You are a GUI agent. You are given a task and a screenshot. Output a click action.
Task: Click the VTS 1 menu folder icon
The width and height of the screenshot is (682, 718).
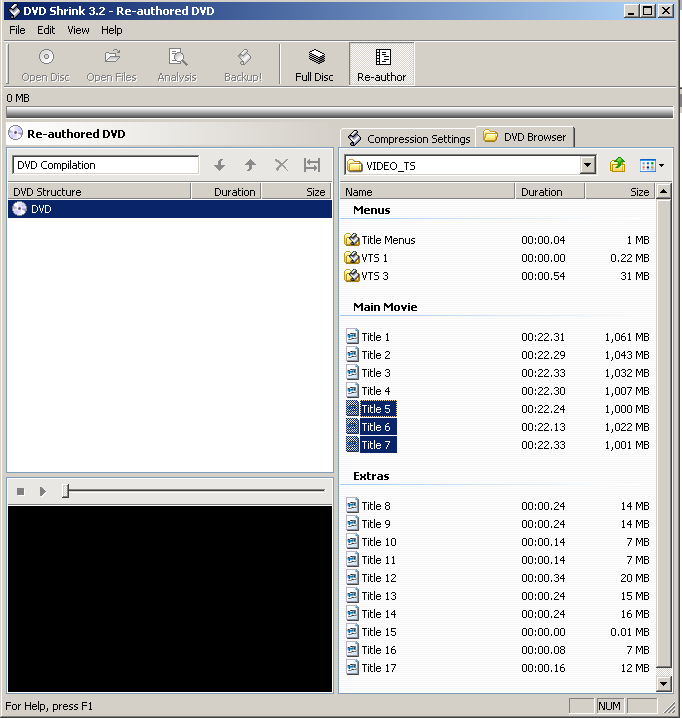coord(352,258)
